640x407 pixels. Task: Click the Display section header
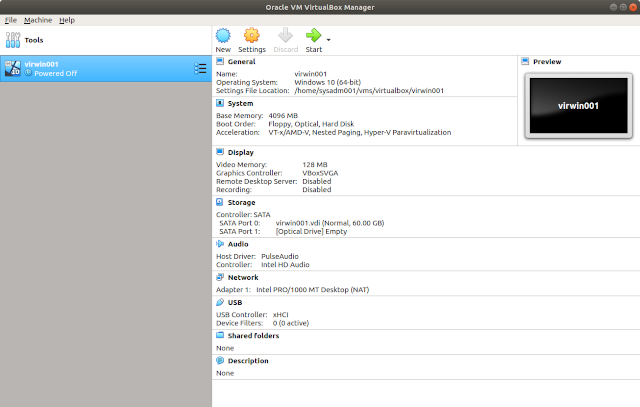point(241,152)
